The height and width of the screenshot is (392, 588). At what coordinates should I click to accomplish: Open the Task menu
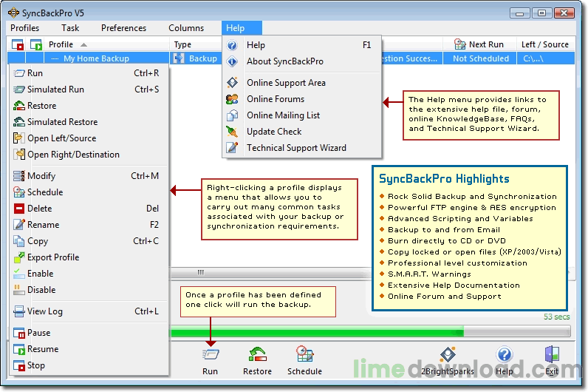[70, 28]
